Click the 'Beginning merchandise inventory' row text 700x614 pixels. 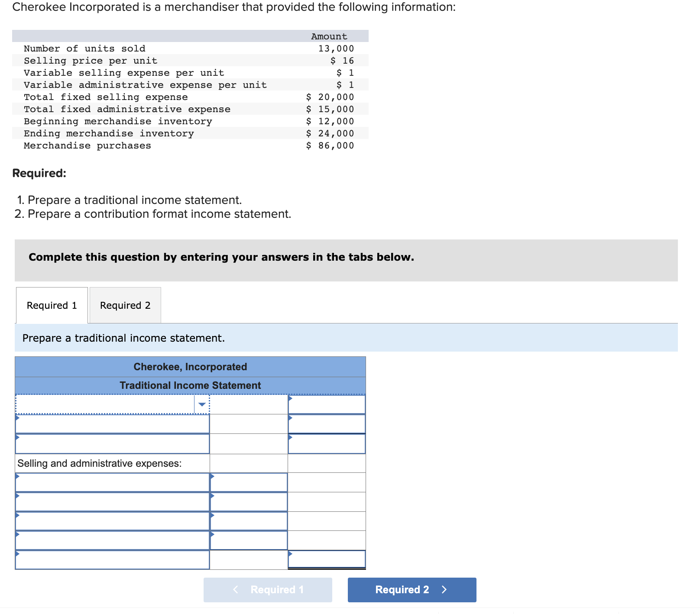[118, 121]
